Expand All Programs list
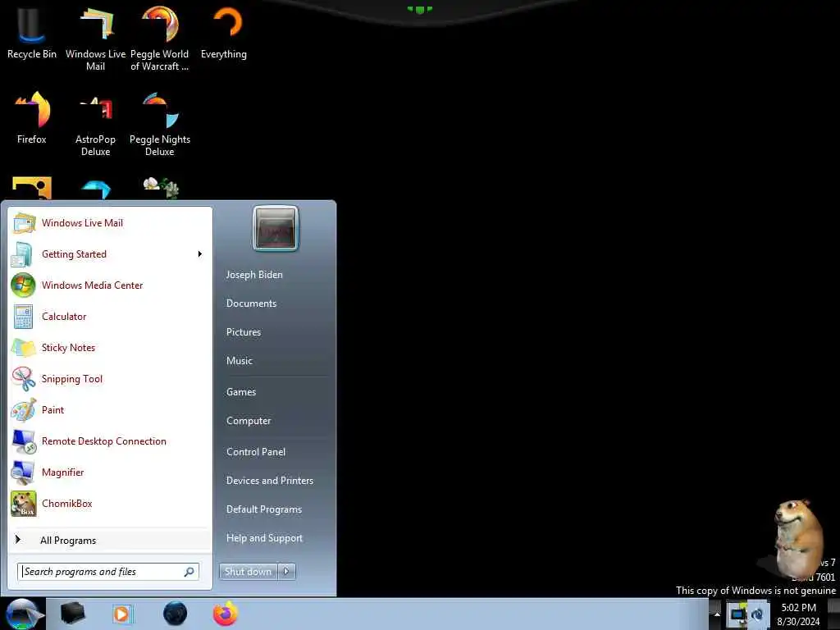The width and height of the screenshot is (840, 630). [111, 540]
